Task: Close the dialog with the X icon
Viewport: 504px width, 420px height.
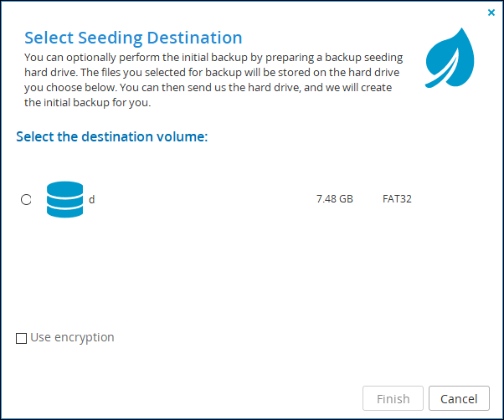Action: (491, 13)
